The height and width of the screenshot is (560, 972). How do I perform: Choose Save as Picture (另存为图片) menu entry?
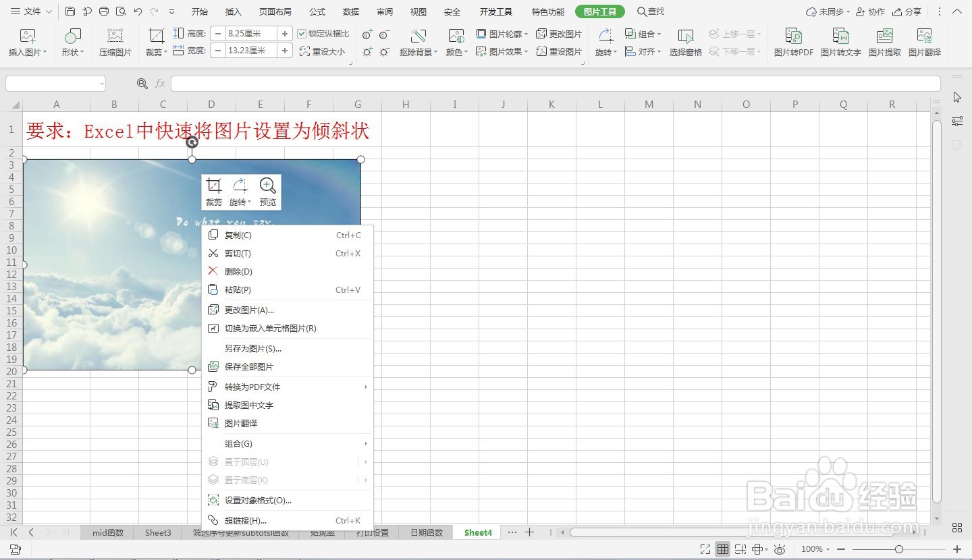288,348
